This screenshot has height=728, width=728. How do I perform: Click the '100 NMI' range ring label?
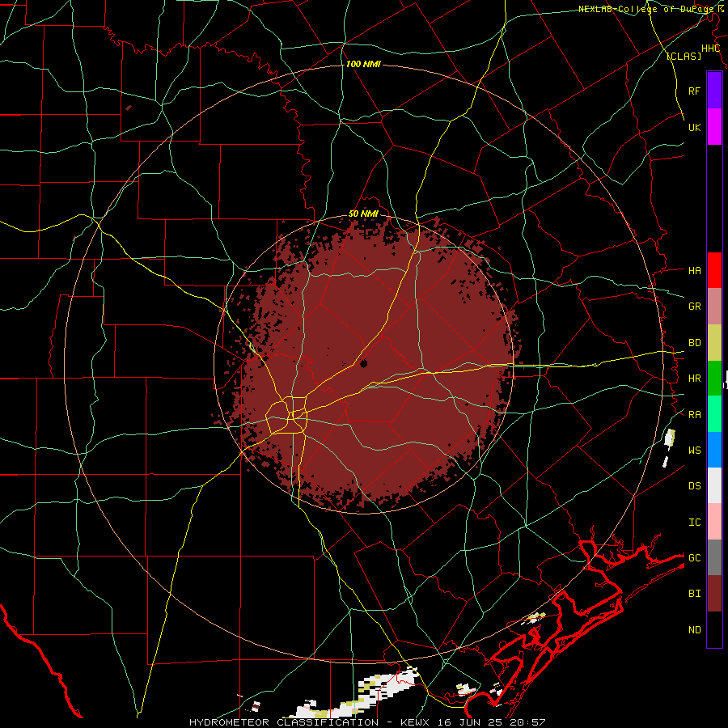coord(363,64)
